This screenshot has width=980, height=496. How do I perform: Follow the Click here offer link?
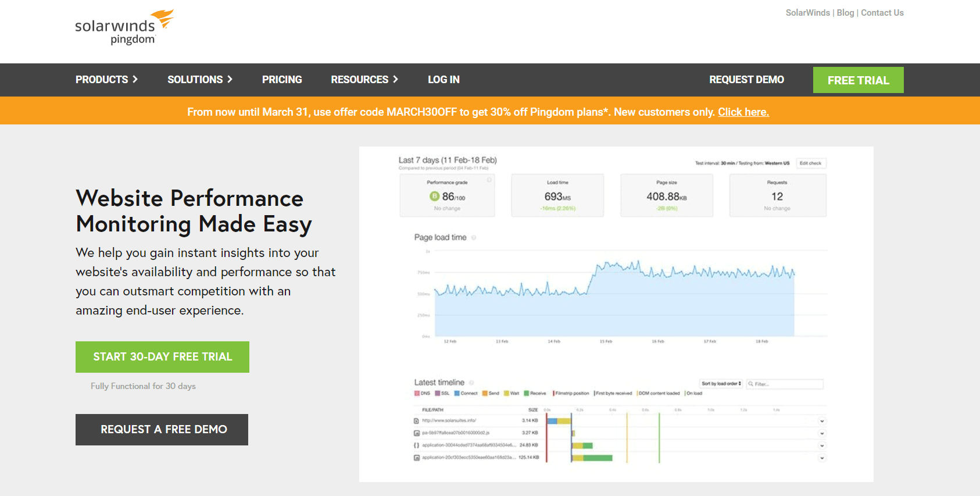pos(743,112)
